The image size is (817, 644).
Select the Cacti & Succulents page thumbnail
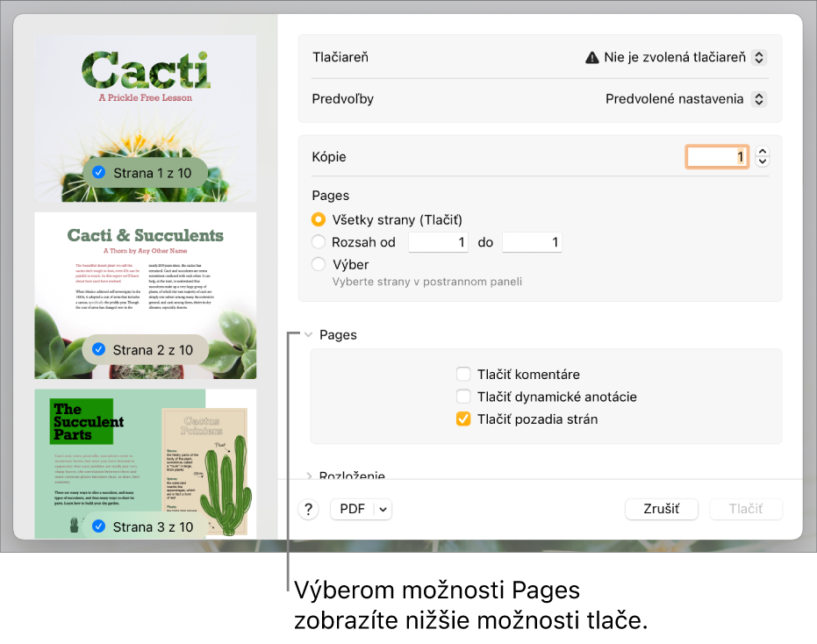(x=146, y=296)
